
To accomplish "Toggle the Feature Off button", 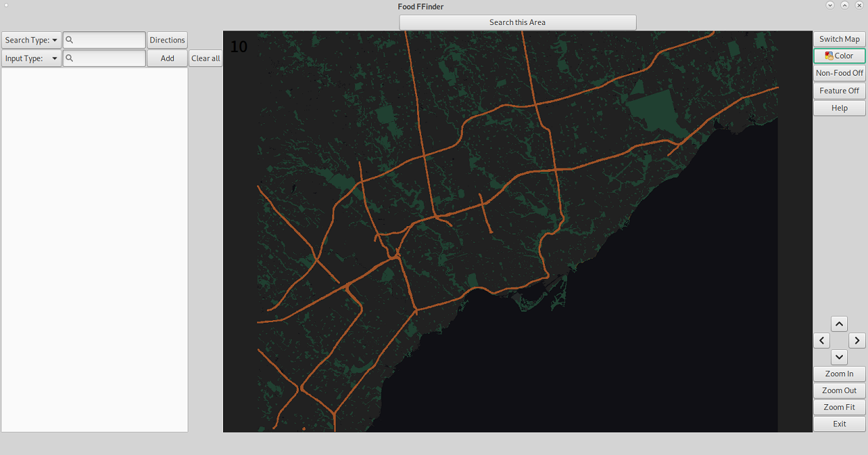I will [840, 90].
